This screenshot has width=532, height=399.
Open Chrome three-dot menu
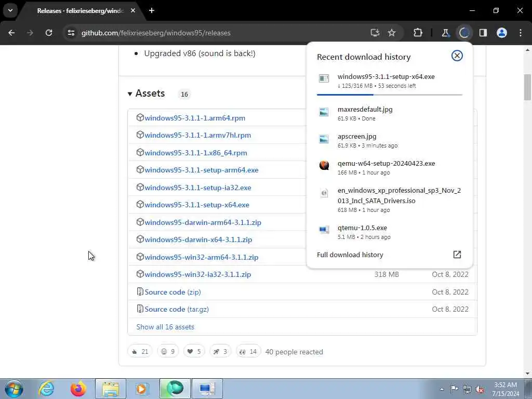(x=521, y=33)
